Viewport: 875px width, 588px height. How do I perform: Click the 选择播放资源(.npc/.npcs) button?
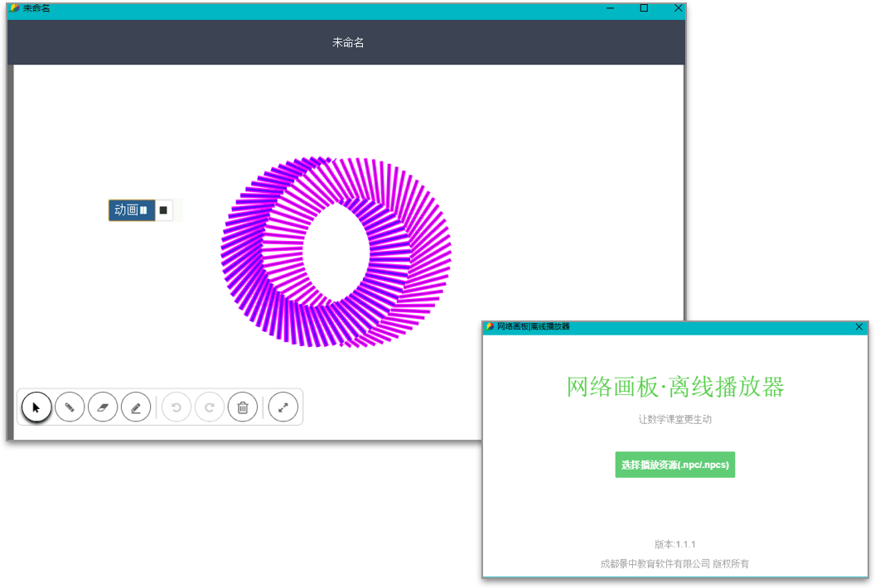click(x=674, y=465)
